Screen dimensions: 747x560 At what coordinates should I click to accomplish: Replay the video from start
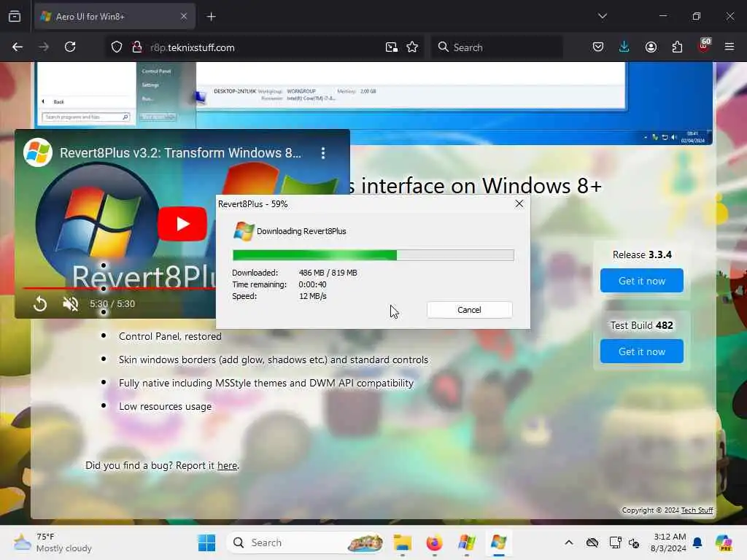(x=40, y=304)
